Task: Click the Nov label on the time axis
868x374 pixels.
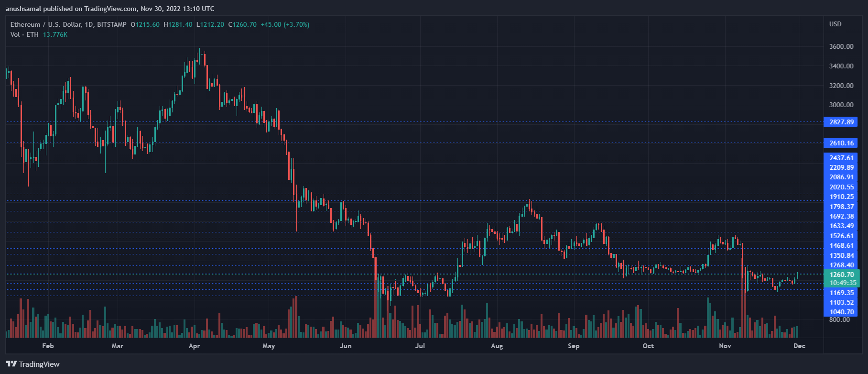Action: (x=725, y=346)
